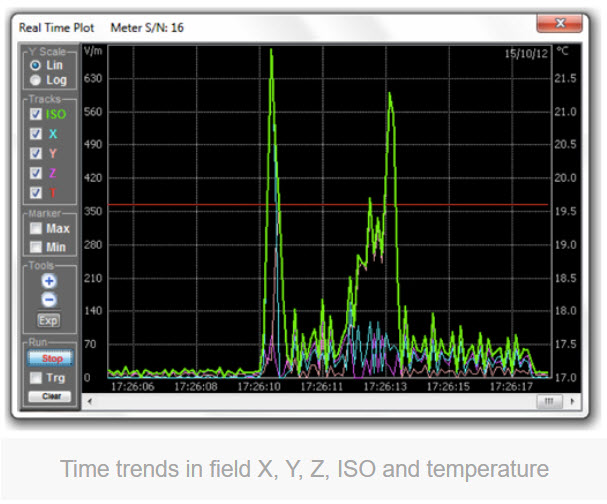607x504 pixels.
Task: Click the 18.0 °C axis value
Action: (x=565, y=311)
